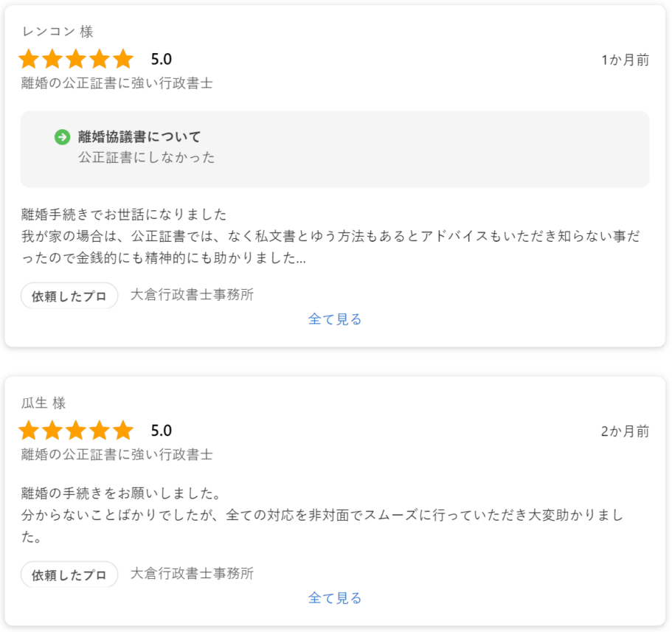Click 公正証書にしなかった answer text
The image size is (672, 632).
tap(146, 157)
